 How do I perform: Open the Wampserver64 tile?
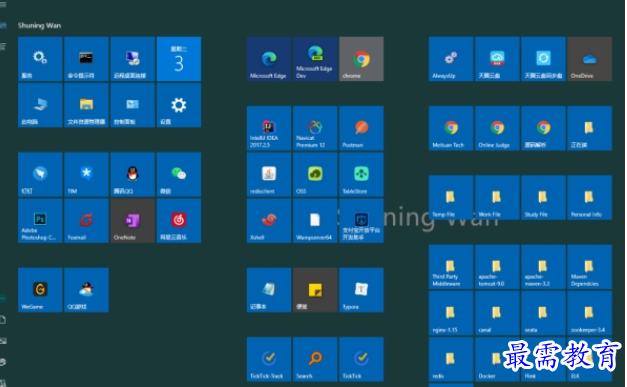[x=315, y=221]
